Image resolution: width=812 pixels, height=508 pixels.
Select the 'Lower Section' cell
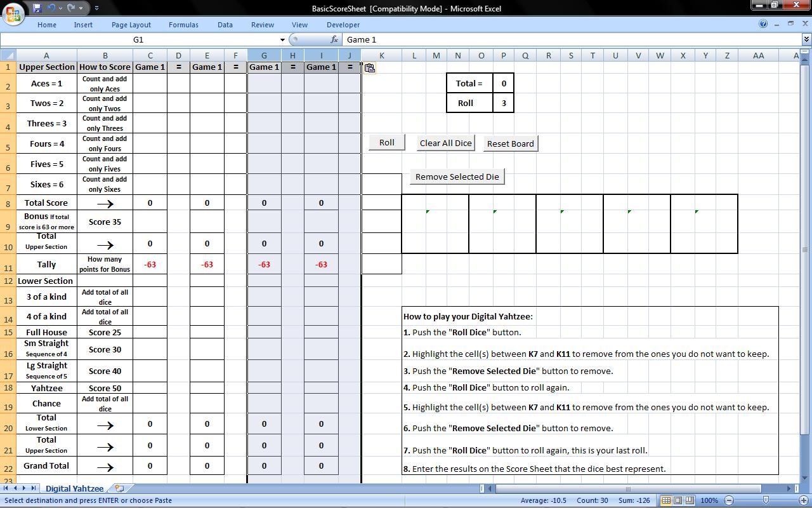tap(46, 281)
